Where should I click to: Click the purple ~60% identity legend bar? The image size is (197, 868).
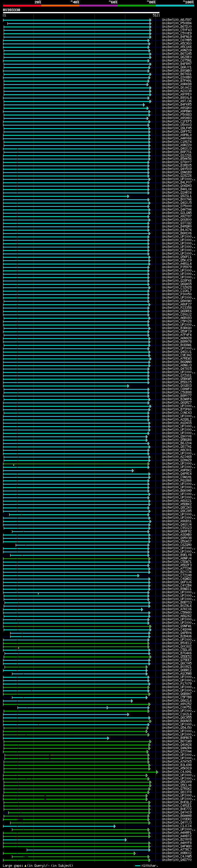pyautogui.click(x=98, y=6)
